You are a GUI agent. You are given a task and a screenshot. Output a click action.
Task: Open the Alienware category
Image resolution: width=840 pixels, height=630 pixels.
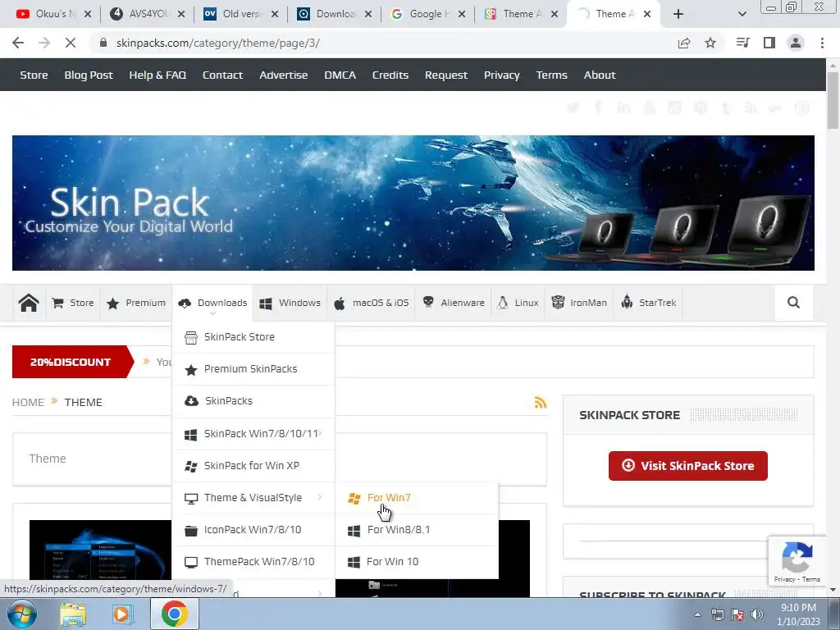(x=453, y=303)
